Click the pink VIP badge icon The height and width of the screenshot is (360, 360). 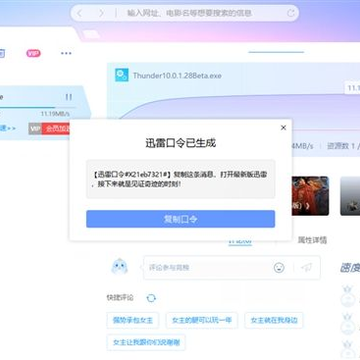tap(33, 53)
